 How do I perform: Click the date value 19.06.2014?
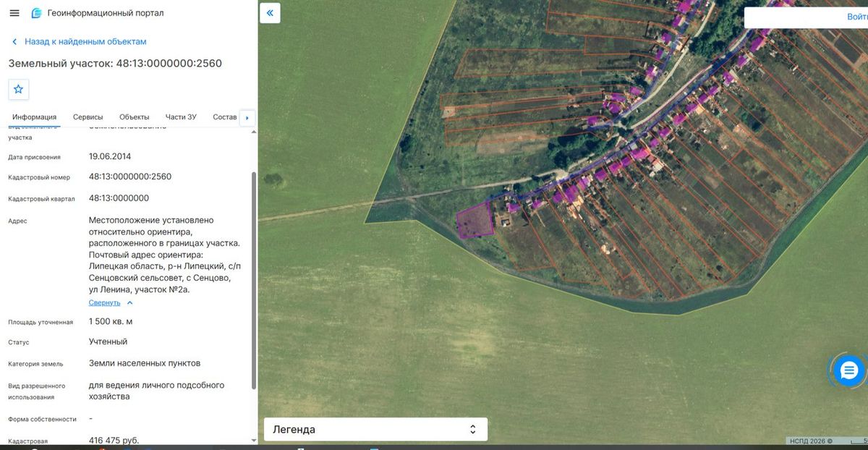click(x=110, y=156)
